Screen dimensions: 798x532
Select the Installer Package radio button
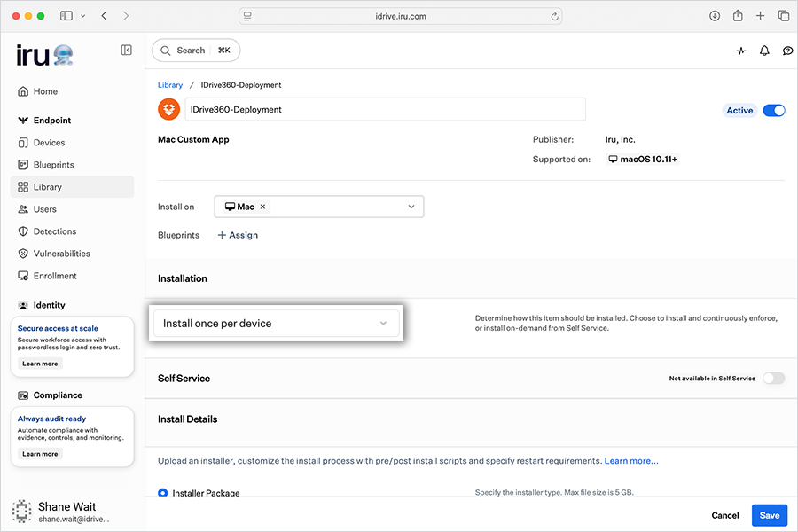click(x=163, y=492)
